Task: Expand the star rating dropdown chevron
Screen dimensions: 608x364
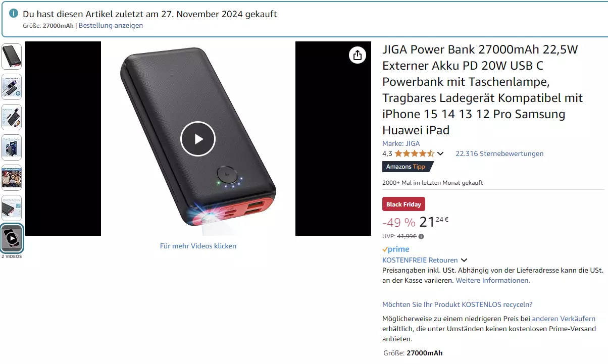Action: pyautogui.click(x=440, y=153)
